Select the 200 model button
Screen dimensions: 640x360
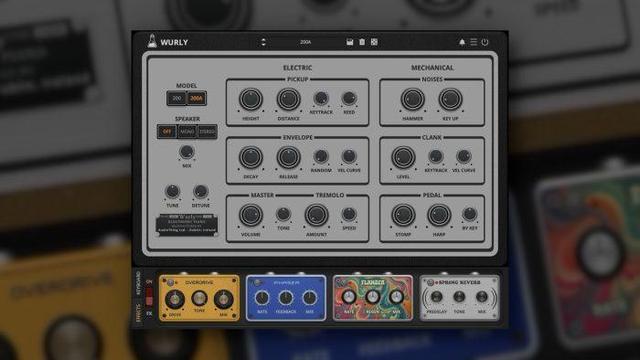point(177,98)
